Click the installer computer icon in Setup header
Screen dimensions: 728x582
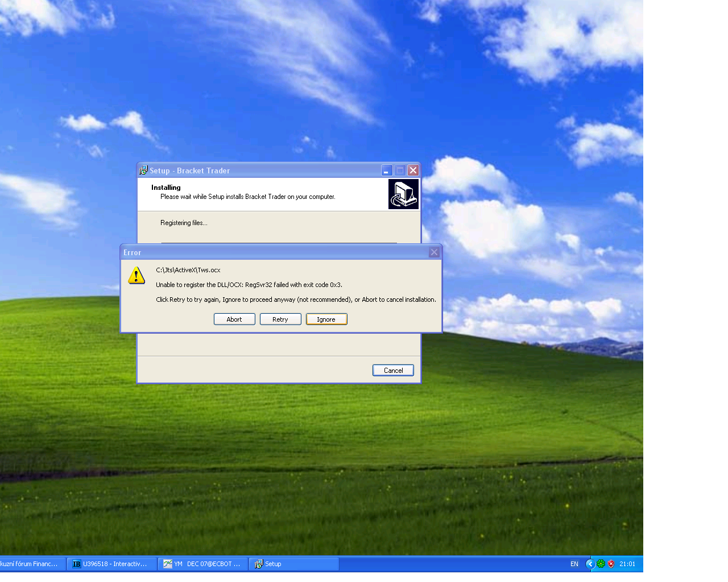click(403, 194)
